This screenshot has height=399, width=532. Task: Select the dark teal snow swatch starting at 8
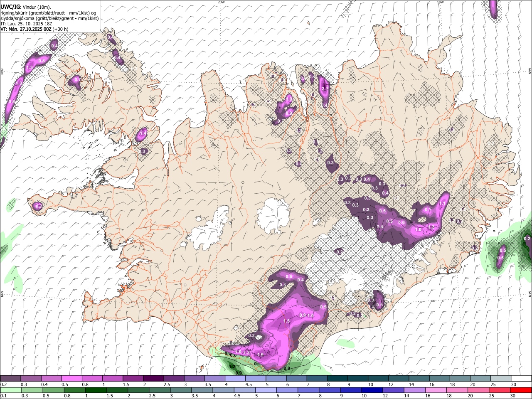pos(337,378)
